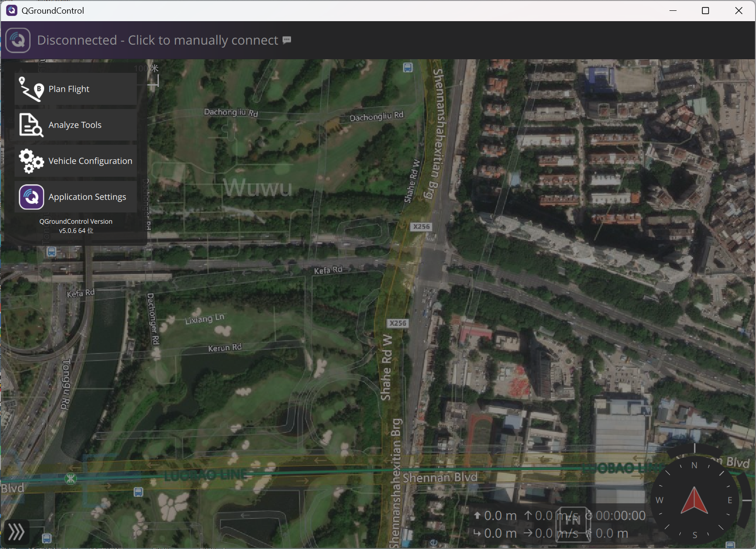Expand the triple-chevron instrument toggle
This screenshot has width=756, height=549.
coord(16,532)
